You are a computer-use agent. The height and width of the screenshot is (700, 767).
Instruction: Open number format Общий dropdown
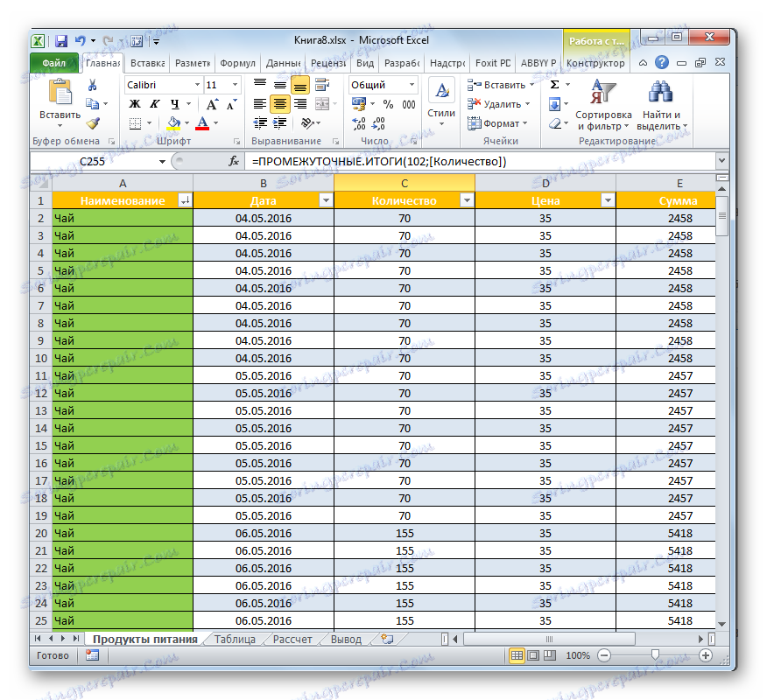(x=412, y=85)
